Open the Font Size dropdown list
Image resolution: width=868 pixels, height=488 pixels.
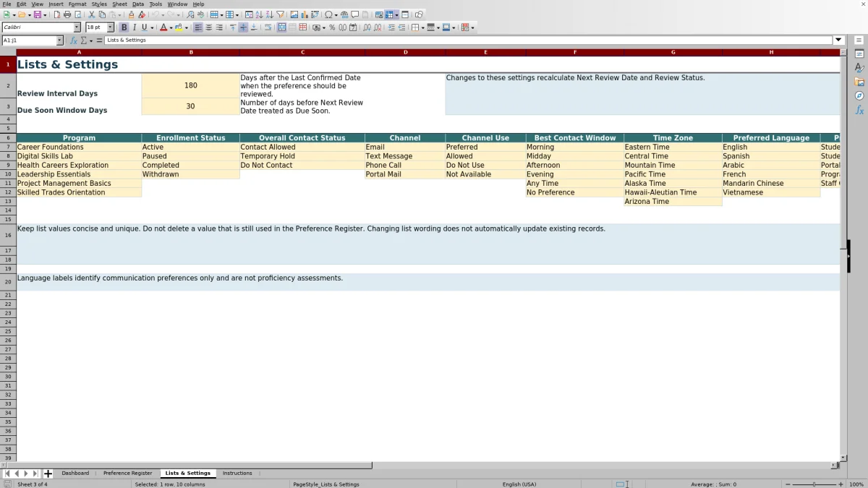tap(111, 27)
